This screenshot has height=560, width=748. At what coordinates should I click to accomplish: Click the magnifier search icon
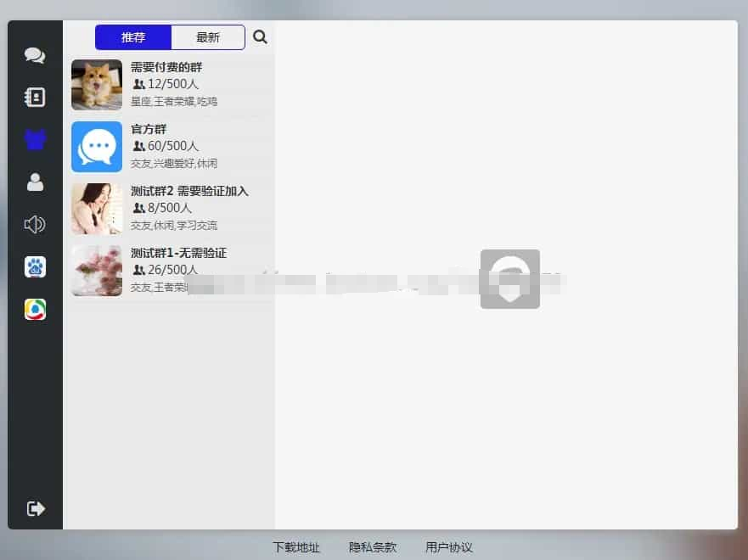coord(260,37)
